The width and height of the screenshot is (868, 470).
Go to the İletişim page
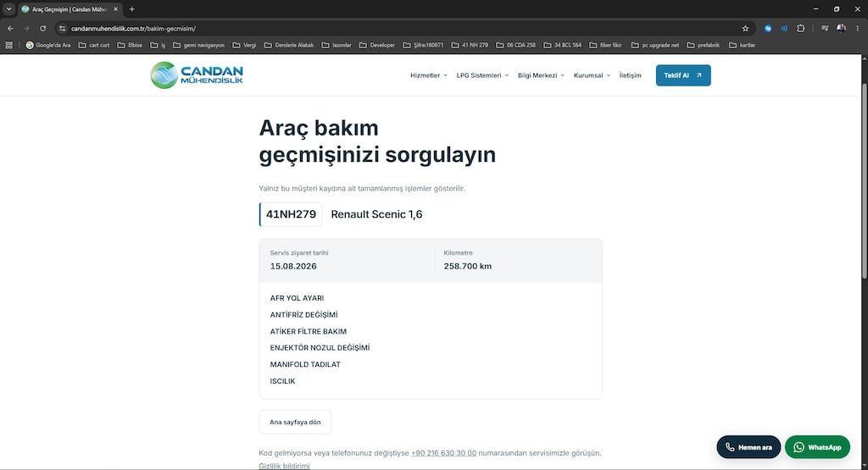[x=630, y=75]
